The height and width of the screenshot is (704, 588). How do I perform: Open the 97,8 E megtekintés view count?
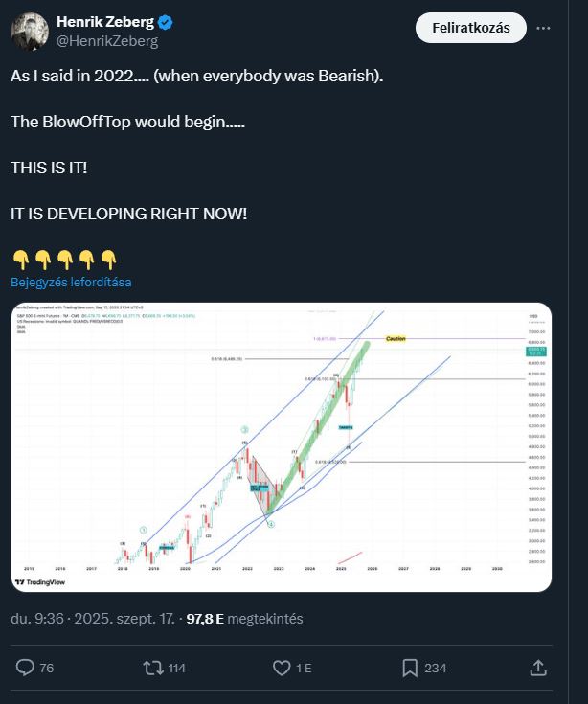click(244, 619)
